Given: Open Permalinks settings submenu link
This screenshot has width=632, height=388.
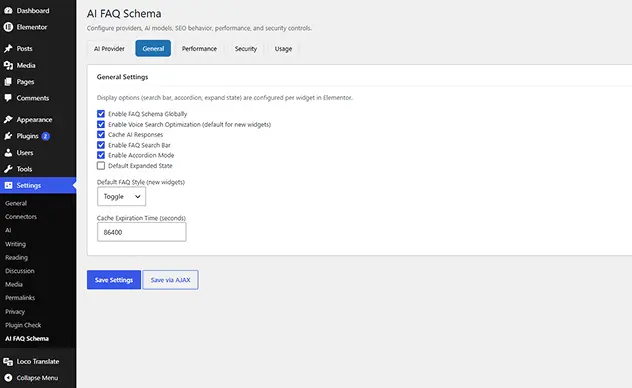Looking at the screenshot, I should 20,298.
